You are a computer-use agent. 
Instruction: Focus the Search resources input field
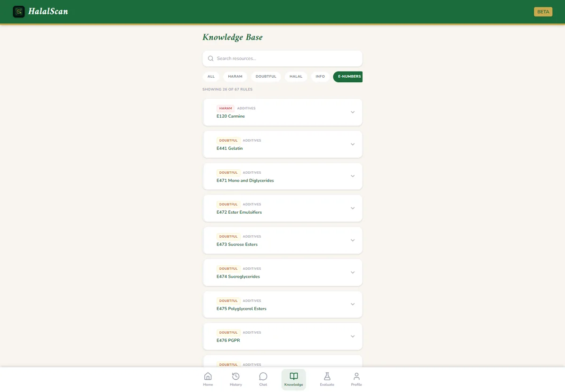282,58
